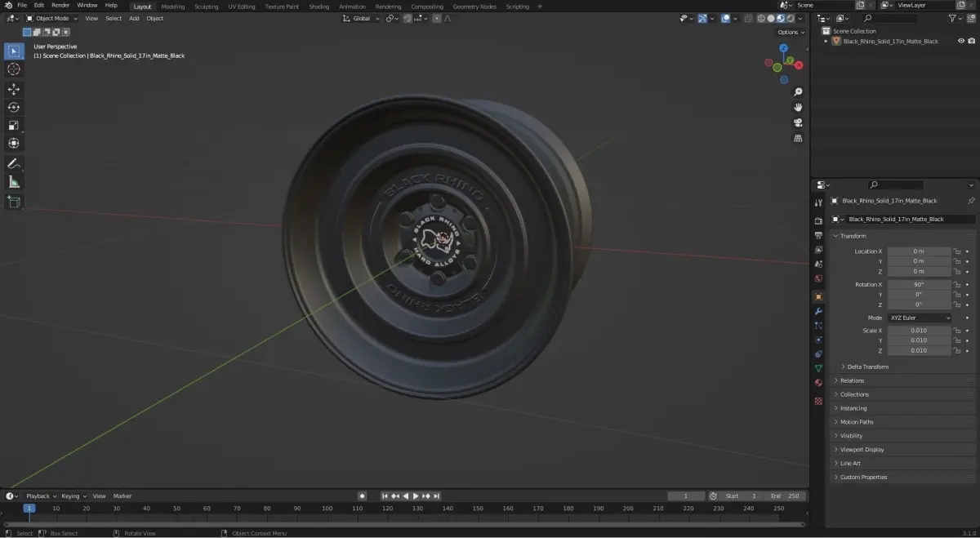This screenshot has height=538, width=980.
Task: Switch to Rendered viewport shading
Action: (790, 18)
